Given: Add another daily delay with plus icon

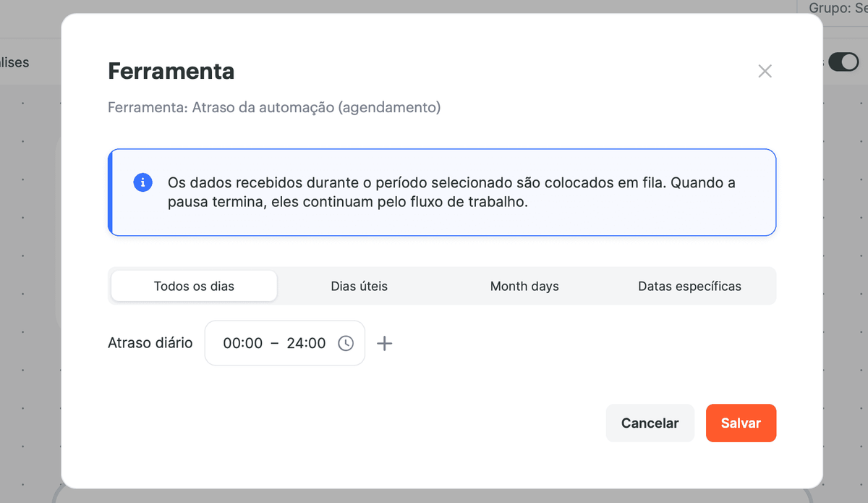Looking at the screenshot, I should pyautogui.click(x=385, y=343).
